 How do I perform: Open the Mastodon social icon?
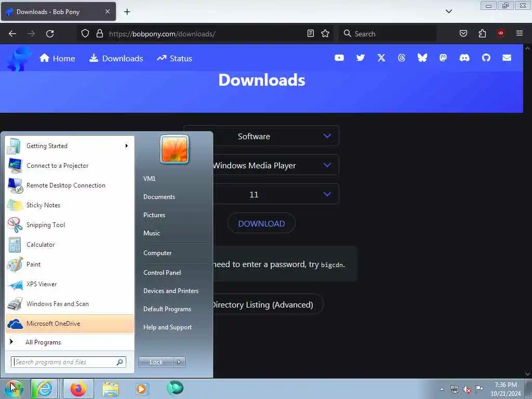[443, 58]
